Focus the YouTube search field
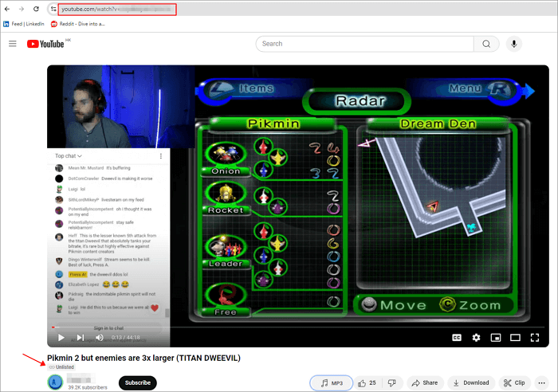Image resolution: width=558 pixels, height=392 pixels. tap(367, 44)
